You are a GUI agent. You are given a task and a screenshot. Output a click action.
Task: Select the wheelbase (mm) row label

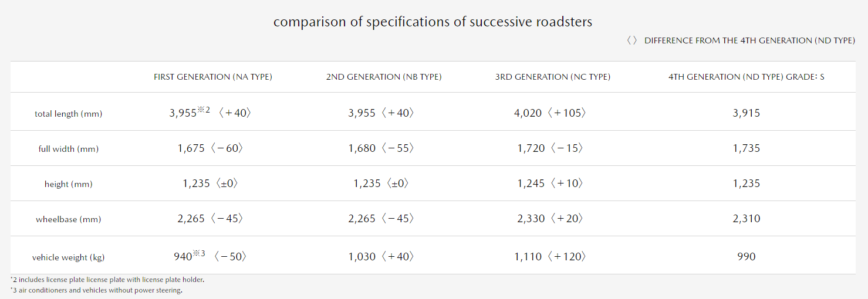68,219
